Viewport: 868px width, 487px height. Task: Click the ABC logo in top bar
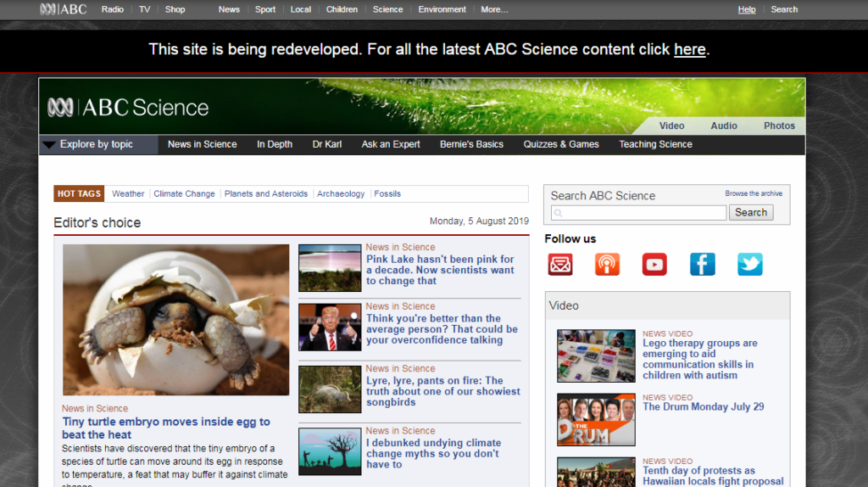(x=63, y=9)
